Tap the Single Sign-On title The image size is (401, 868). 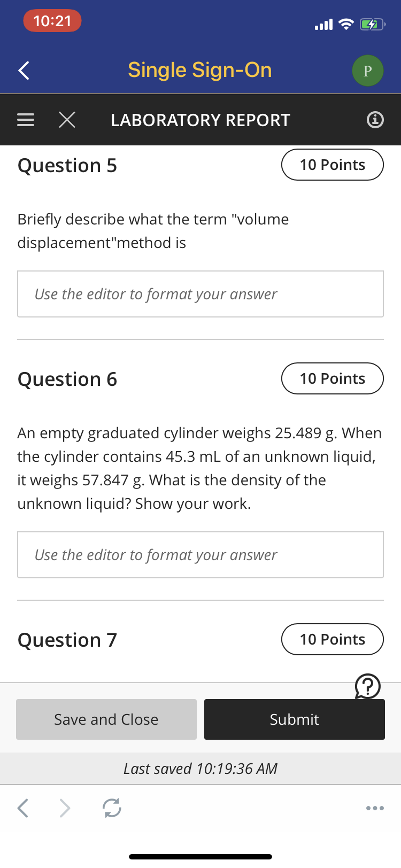point(200,70)
